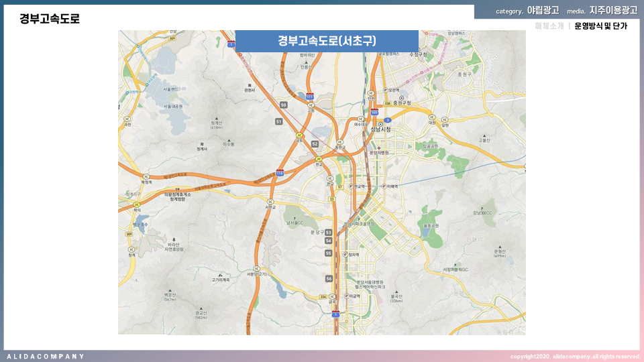644x362 pixels.
Task: Click the 성남시청 city hall marker
Action: pyautogui.click(x=380, y=124)
